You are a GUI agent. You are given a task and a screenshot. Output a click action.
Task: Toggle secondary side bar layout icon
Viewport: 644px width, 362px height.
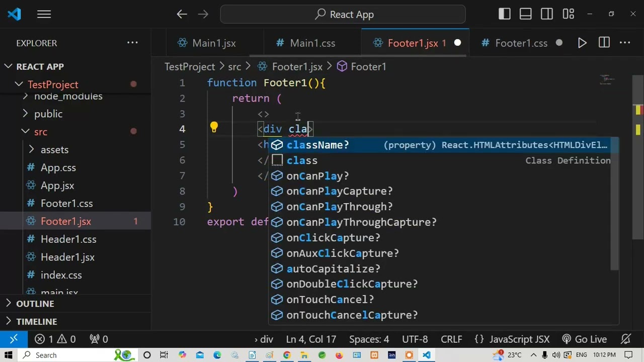pos(547,15)
